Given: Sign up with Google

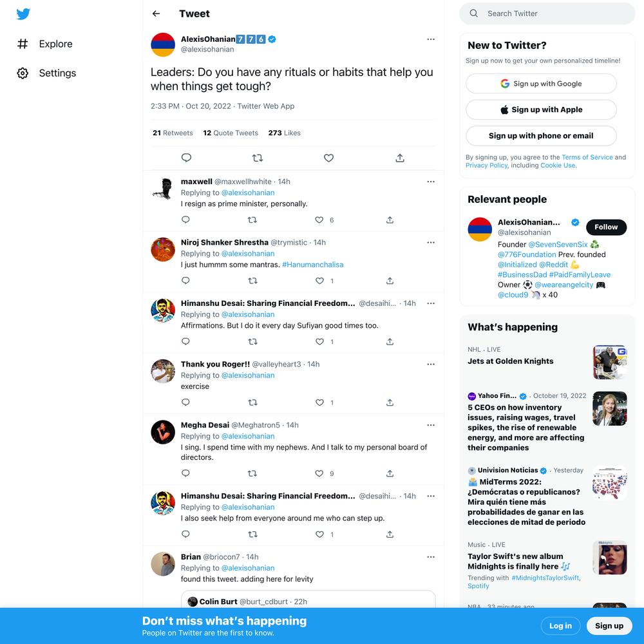Looking at the screenshot, I should (x=541, y=84).
